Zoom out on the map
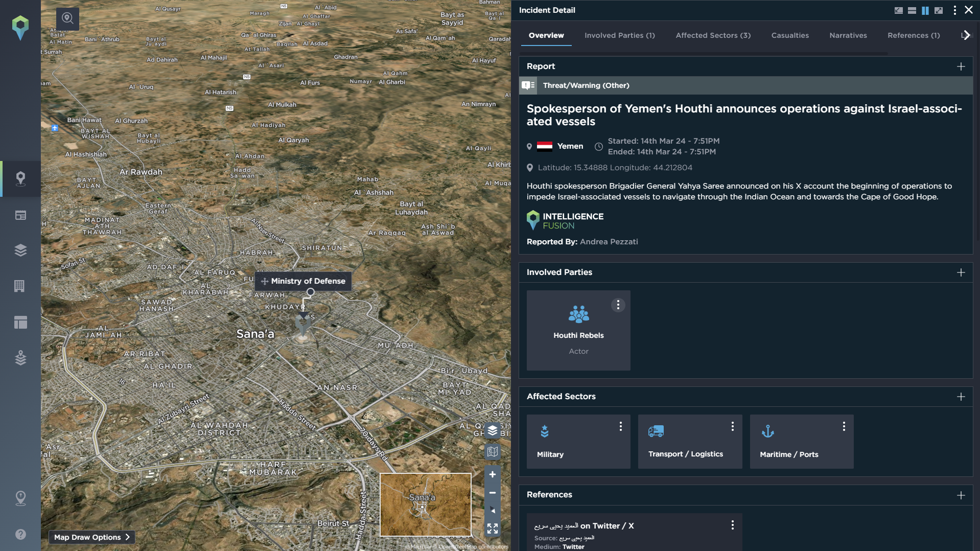The height and width of the screenshot is (551, 980). tap(493, 493)
